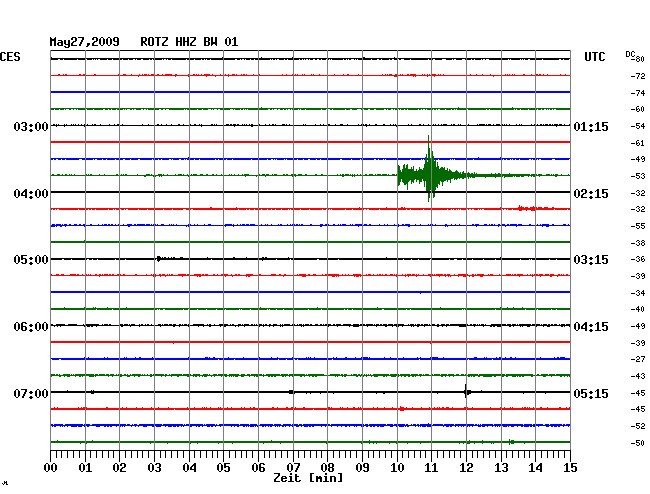Click minute 05 on the time axis
Image resolution: width=650 pixels, height=494 pixels.
tap(223, 468)
